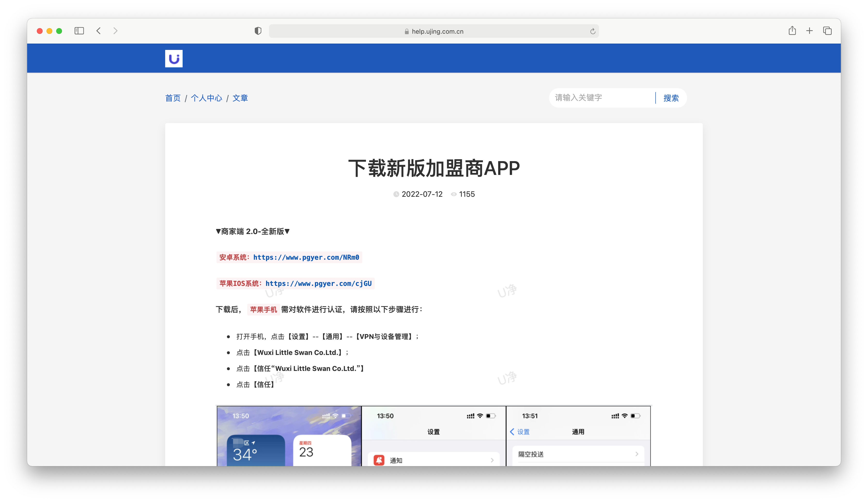Open the privacy report shield icon
868x502 pixels.
point(258,31)
